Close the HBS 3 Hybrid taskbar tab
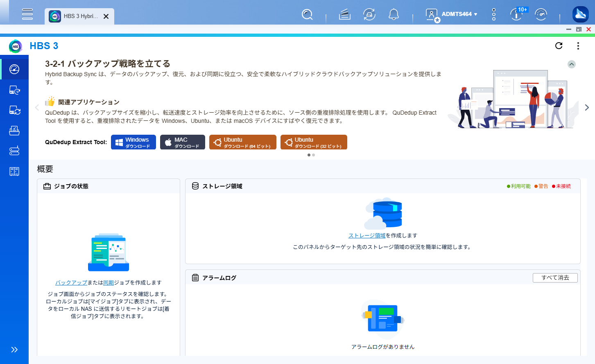The width and height of the screenshot is (595, 364). (106, 16)
